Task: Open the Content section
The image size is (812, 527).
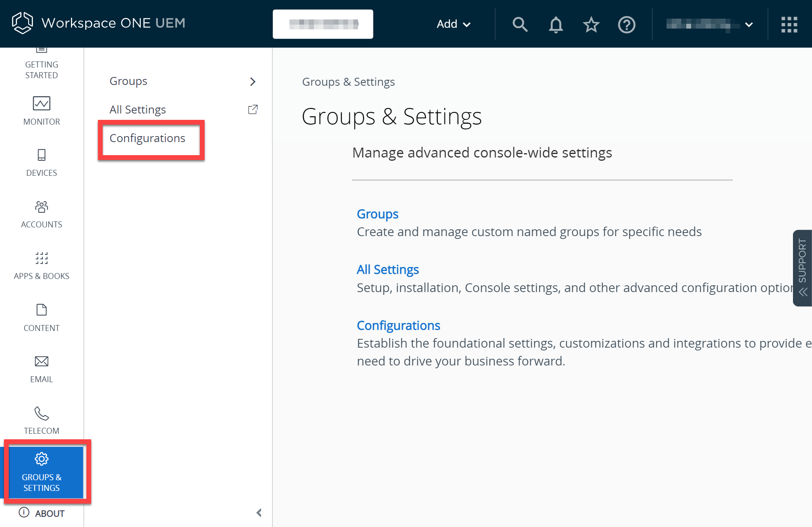Action: (x=42, y=317)
